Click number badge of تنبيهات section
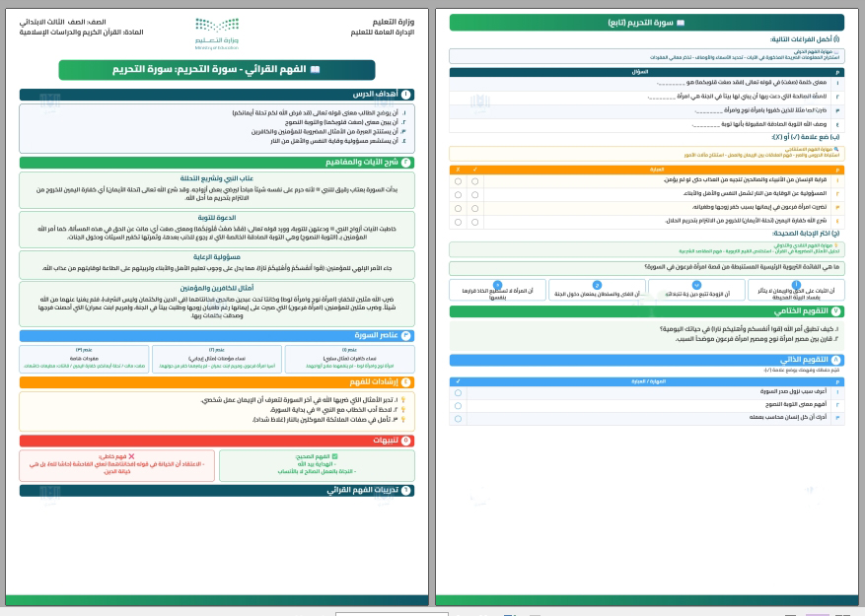Viewport: 865px width, 616px height. tap(406, 441)
